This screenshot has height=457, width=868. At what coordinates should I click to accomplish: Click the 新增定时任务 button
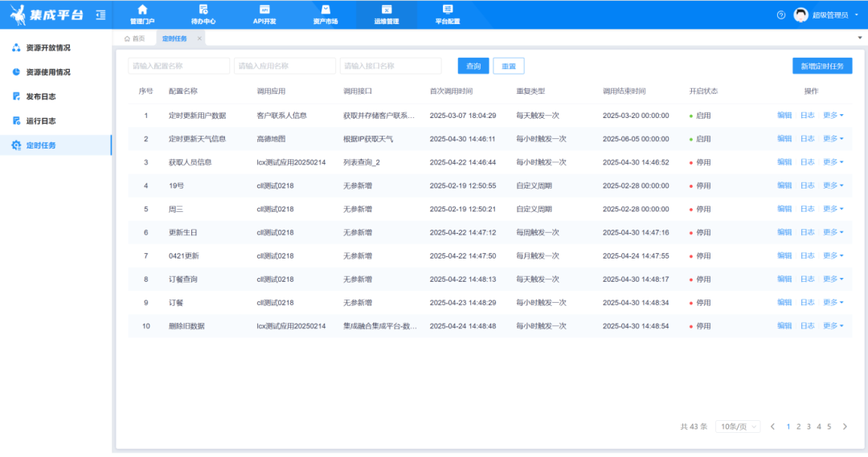click(x=821, y=66)
